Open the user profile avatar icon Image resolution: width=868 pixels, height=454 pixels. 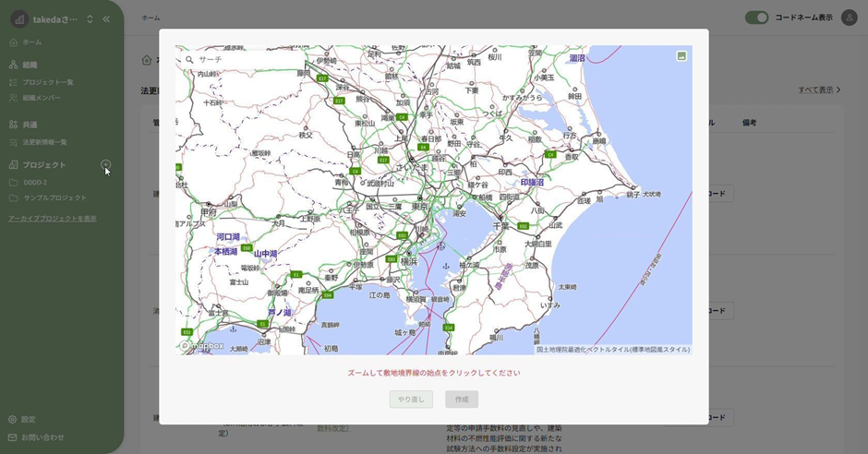click(849, 18)
